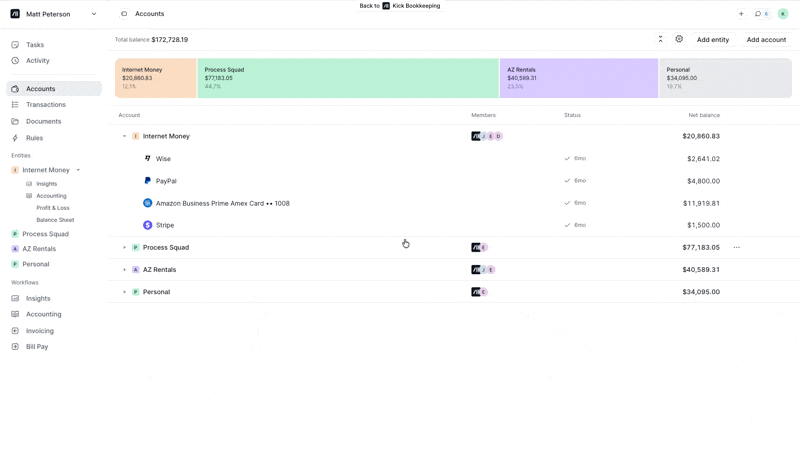
Task: Collapse the Internet Money account group
Action: (x=125, y=136)
